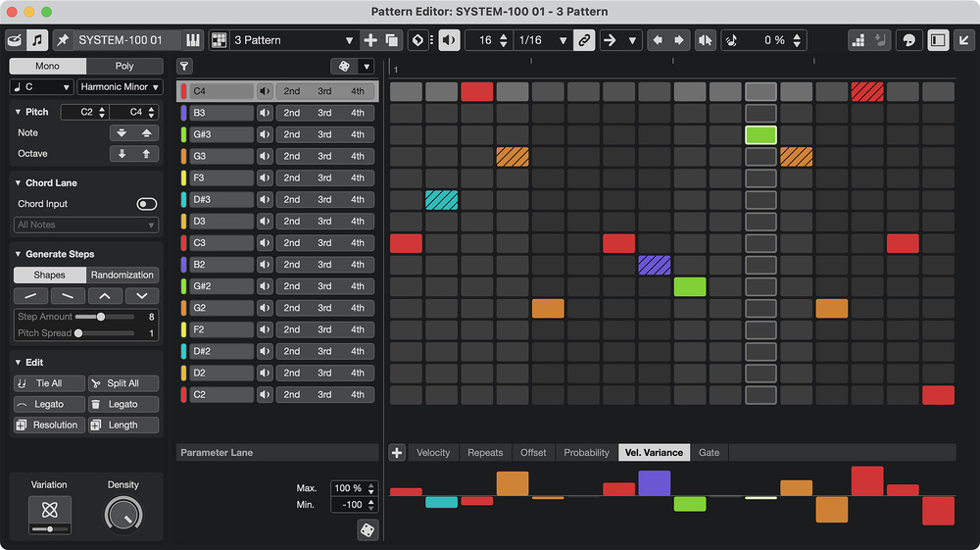Select the Randomization tab
980x550 pixels.
tap(122, 275)
